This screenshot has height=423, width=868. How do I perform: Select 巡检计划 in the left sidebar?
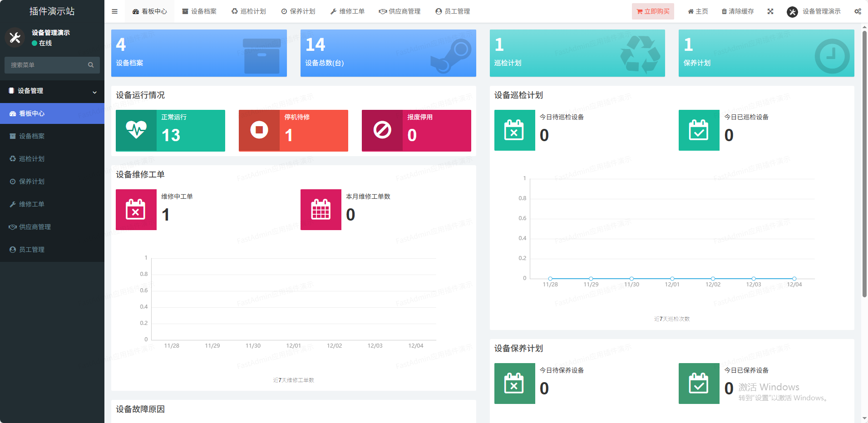[x=32, y=159]
